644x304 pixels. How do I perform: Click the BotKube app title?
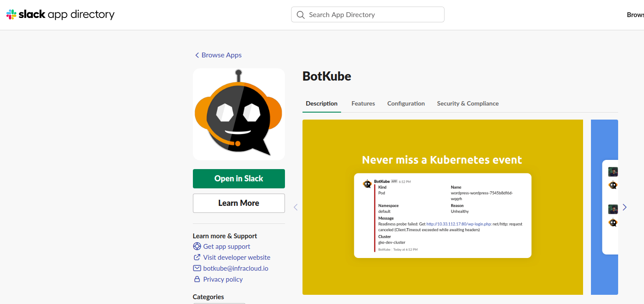(x=327, y=76)
